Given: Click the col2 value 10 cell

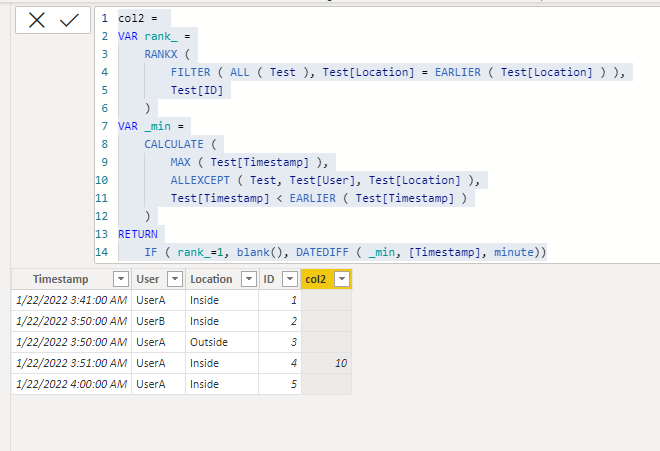Looking at the screenshot, I should [x=327, y=363].
